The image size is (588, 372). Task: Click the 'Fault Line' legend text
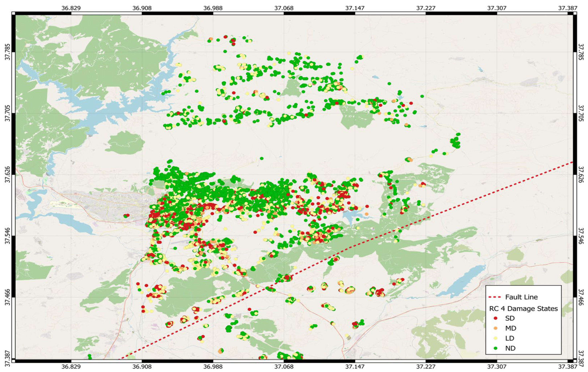click(x=521, y=297)
